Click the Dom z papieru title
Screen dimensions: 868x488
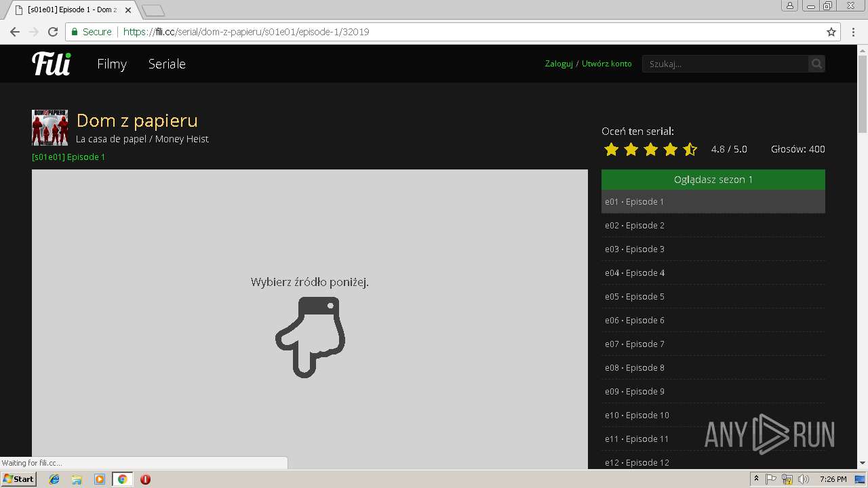pyautogui.click(x=137, y=121)
